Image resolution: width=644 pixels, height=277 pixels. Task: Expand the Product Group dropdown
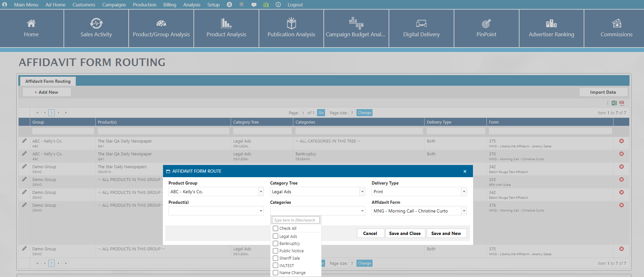click(261, 192)
